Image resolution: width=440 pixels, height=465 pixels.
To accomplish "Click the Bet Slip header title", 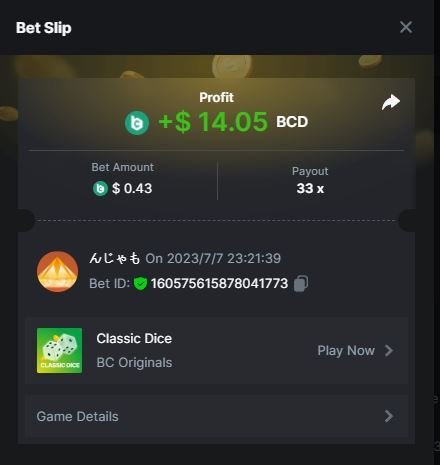I will coord(44,28).
